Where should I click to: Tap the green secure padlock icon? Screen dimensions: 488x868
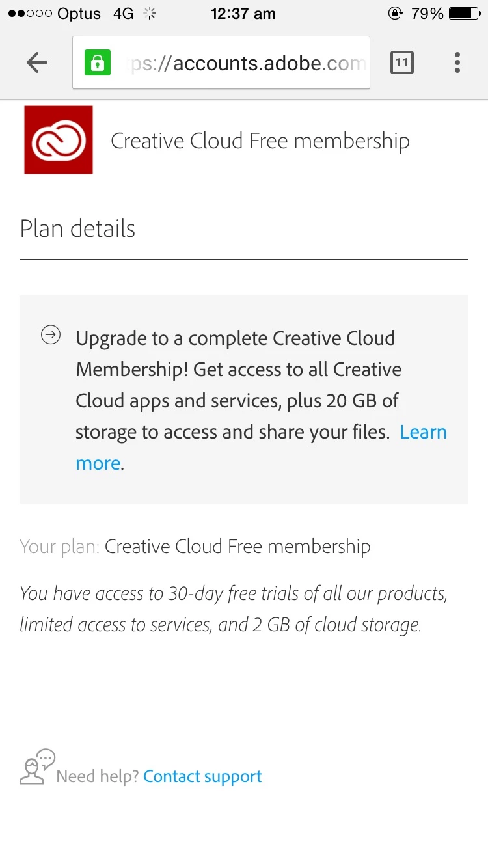[98, 63]
